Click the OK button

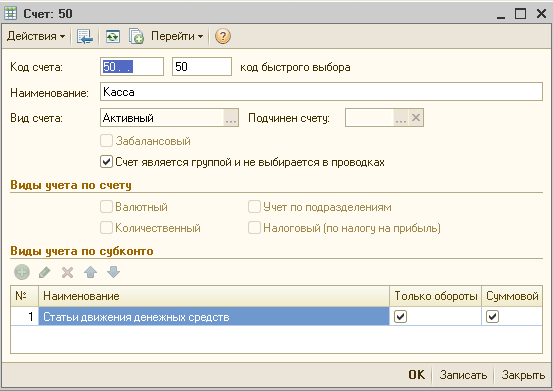[417, 375]
